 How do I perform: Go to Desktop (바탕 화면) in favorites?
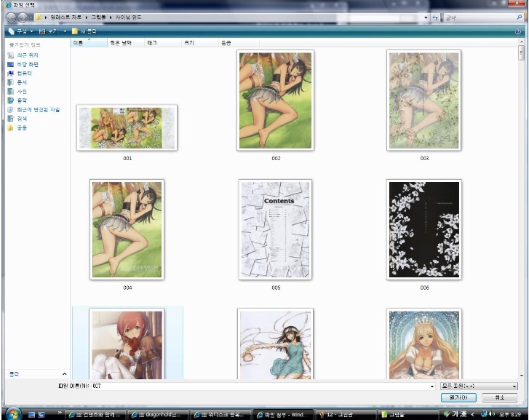pyautogui.click(x=27, y=65)
